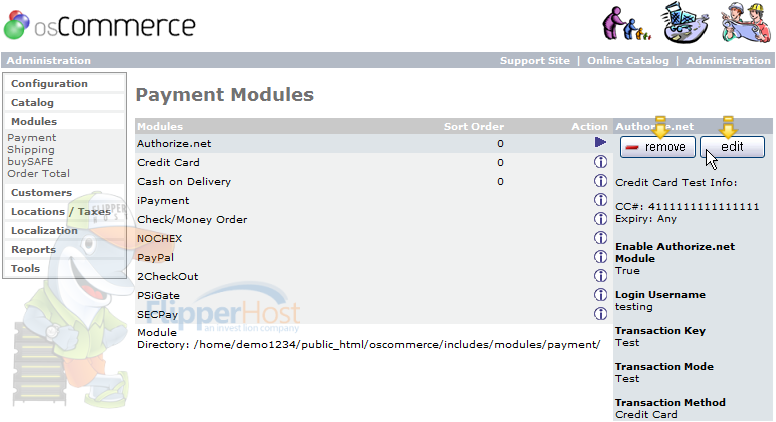Click Administration heading in left of top bar
Screen dimensions: 776x422
coord(48,60)
